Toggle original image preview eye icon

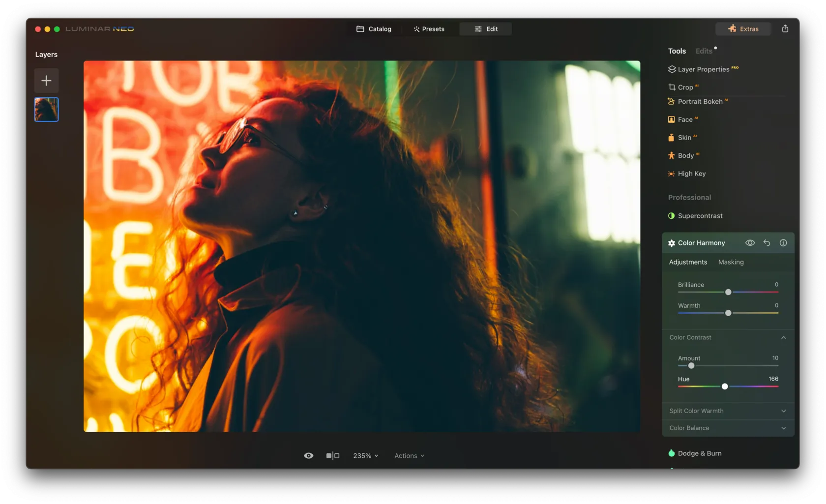tap(308, 456)
